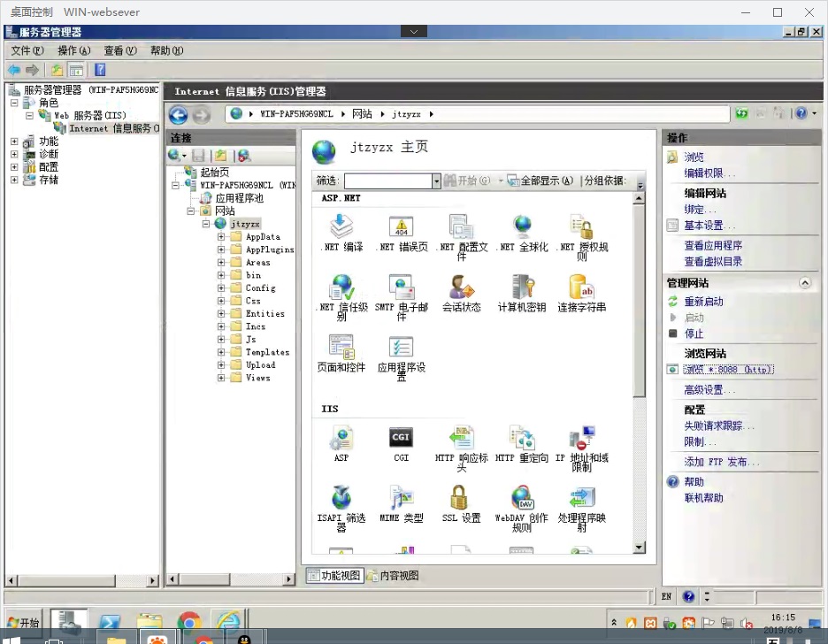Viewport: 828px width, 644px height.
Task: Open the 筛选 combo box dropdown
Action: (x=436, y=181)
